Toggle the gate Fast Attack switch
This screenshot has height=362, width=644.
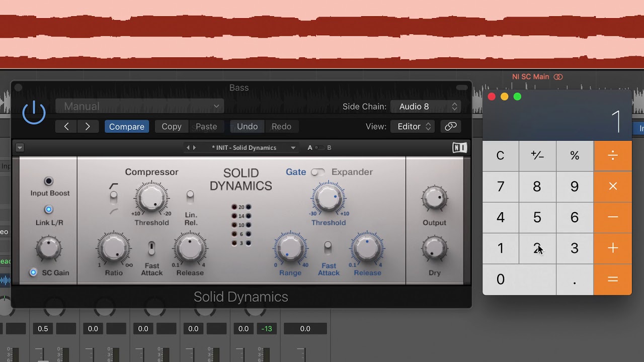pyautogui.click(x=328, y=248)
